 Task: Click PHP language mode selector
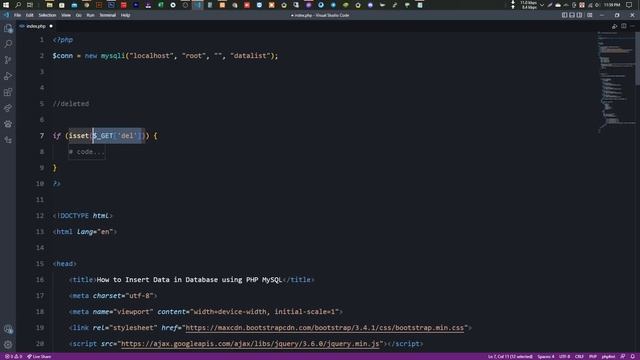click(x=593, y=357)
